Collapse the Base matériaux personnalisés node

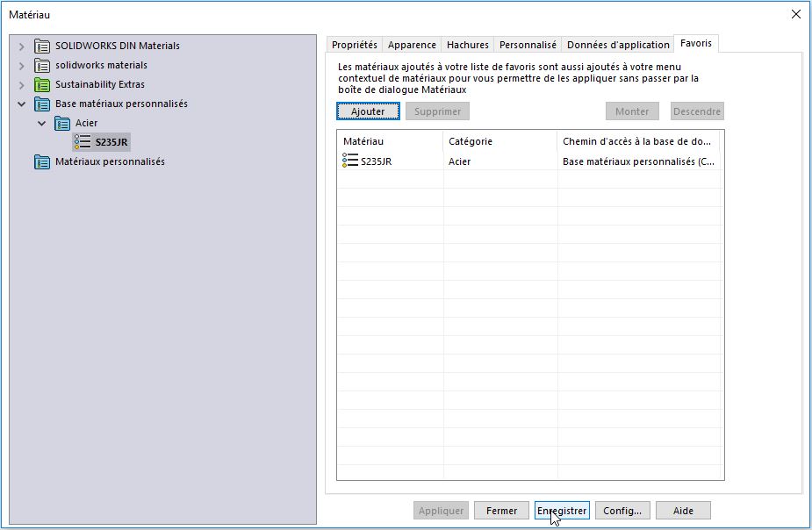click(x=22, y=104)
